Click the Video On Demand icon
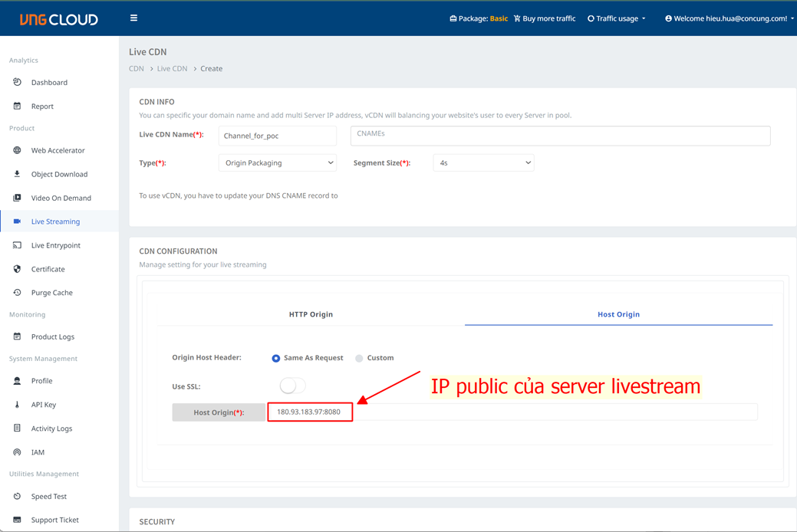Screen dimensions: 797x532 (17, 198)
